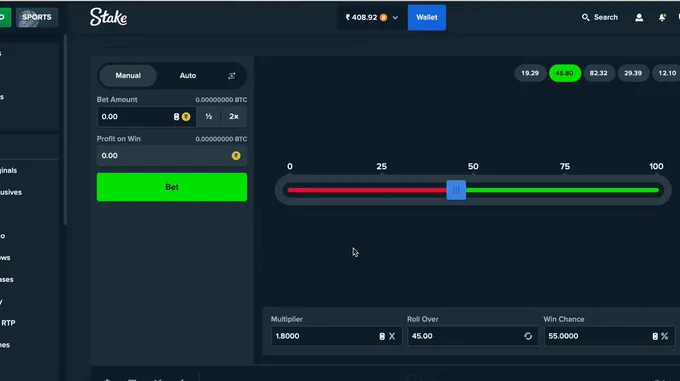Image resolution: width=680 pixels, height=381 pixels.
Task: Click the Profit on Win field
Action: [172, 156]
